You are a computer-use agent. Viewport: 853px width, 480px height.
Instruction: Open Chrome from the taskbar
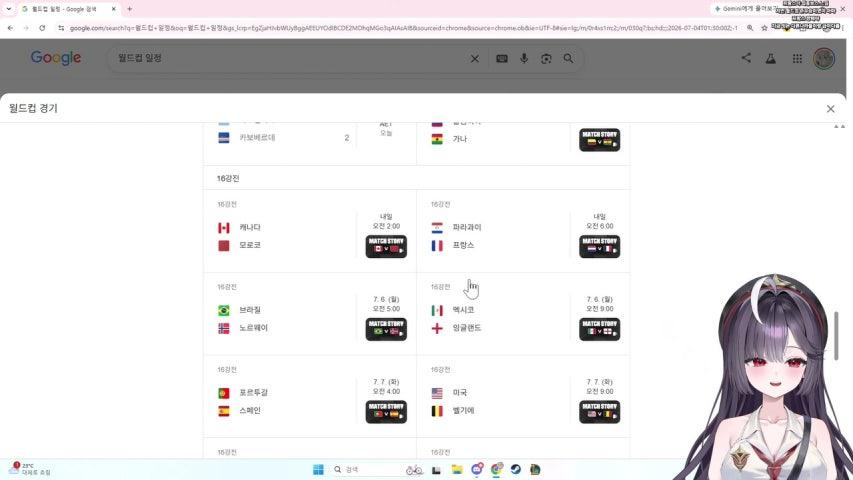coord(496,470)
